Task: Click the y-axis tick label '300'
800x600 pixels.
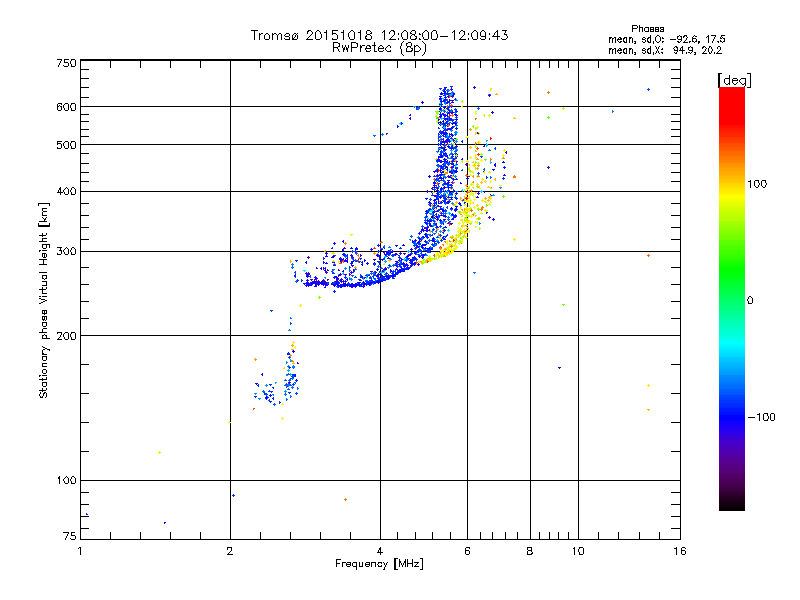Action: pos(66,251)
